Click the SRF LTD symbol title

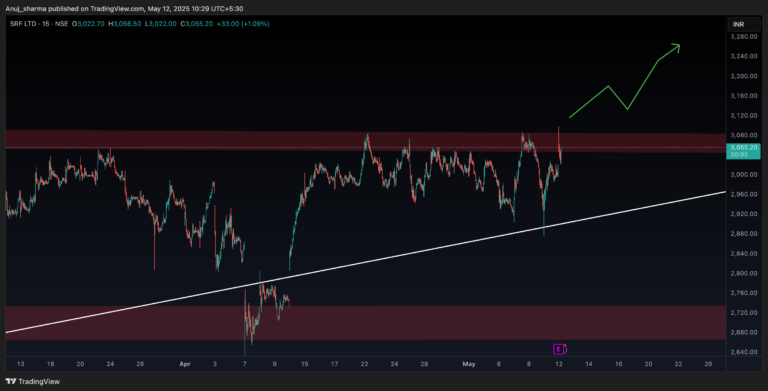23,24
